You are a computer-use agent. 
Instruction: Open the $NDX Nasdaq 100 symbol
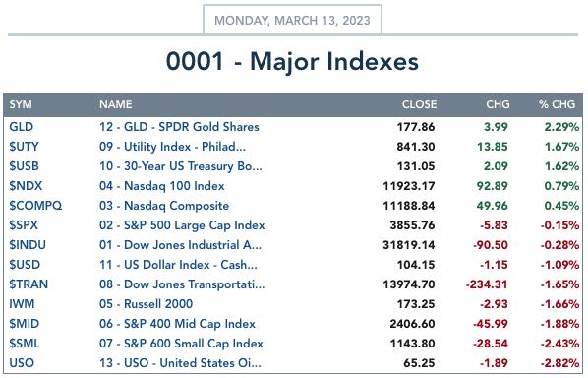click(x=26, y=186)
